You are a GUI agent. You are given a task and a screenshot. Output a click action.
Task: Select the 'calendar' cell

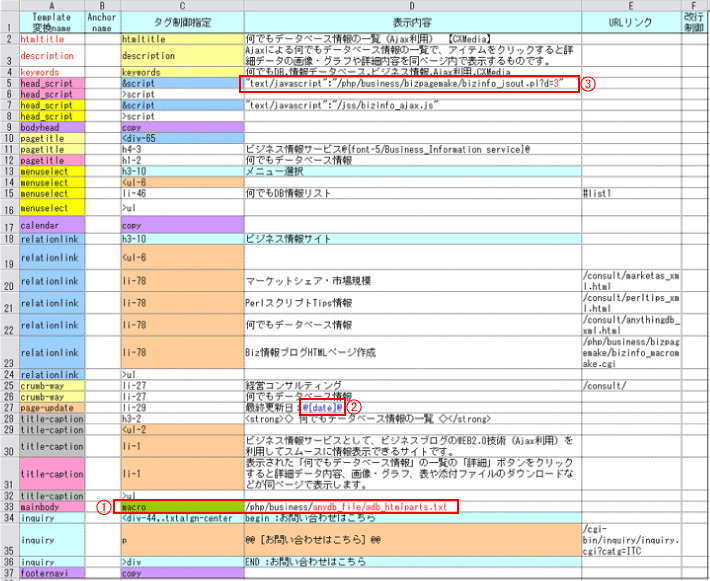click(52, 225)
